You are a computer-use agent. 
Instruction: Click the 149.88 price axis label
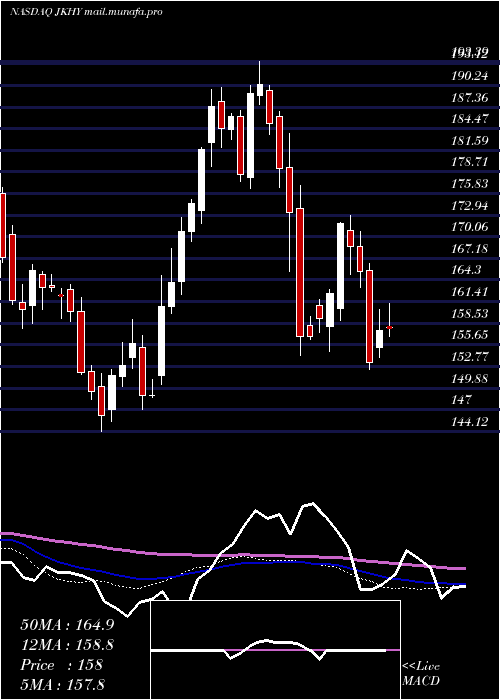[x=470, y=378]
